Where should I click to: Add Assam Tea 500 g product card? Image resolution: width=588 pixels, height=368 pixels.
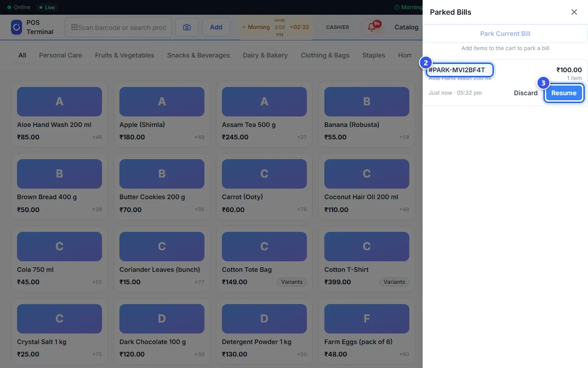[x=264, y=114]
